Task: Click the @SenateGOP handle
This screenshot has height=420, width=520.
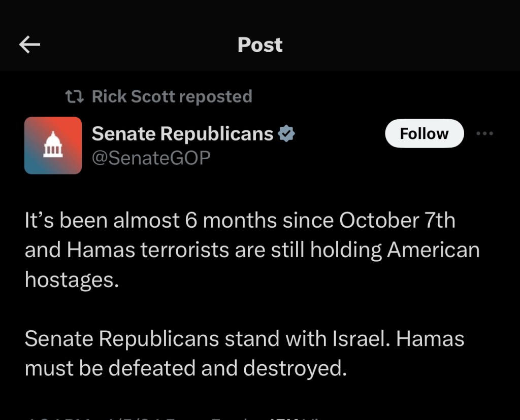Action: 151,158
